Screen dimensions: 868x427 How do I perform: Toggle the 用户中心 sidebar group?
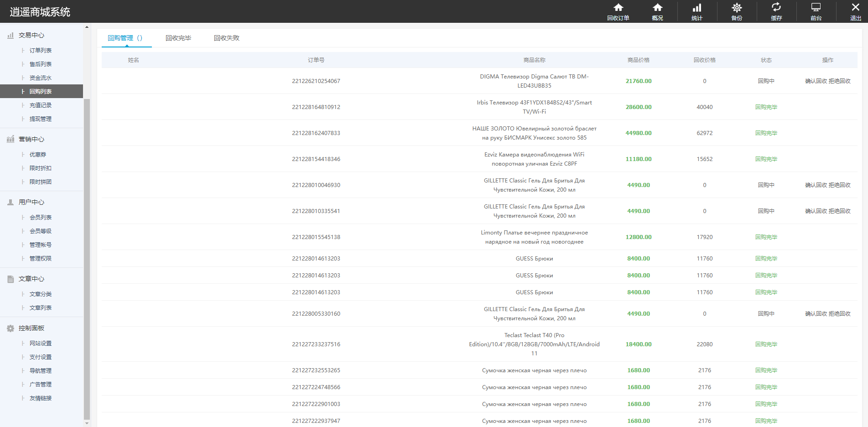point(31,203)
